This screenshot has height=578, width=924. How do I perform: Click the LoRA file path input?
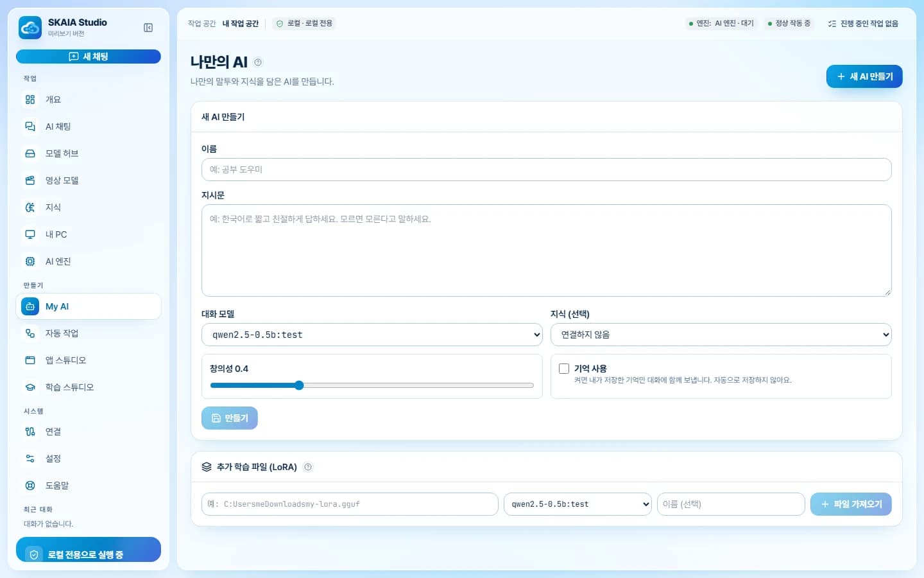coord(350,504)
